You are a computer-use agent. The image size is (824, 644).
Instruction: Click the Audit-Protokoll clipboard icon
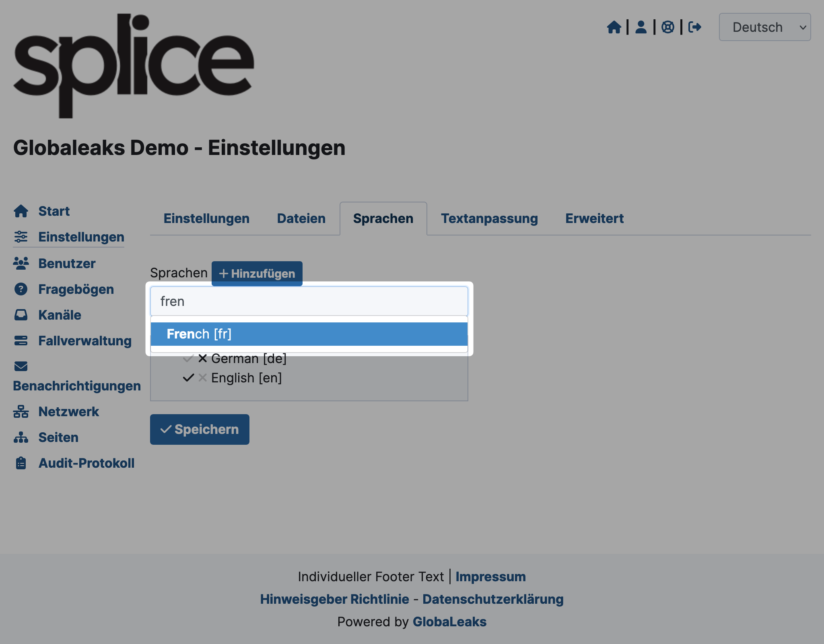[x=21, y=463]
